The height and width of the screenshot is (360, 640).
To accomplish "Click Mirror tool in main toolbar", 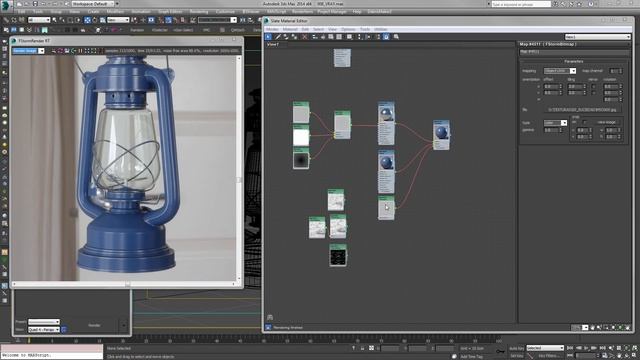I will click(x=242, y=20).
